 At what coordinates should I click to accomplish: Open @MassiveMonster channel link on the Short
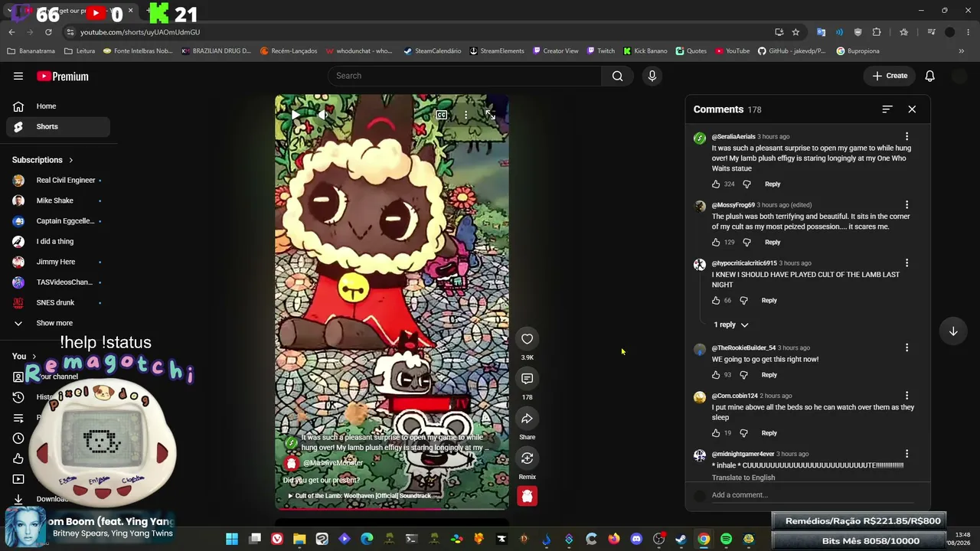point(332,463)
